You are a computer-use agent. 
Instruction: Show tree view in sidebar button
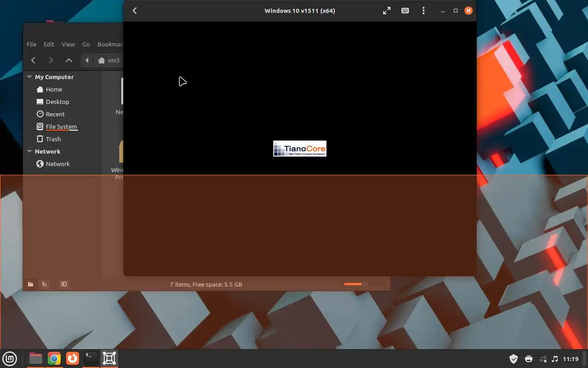click(44, 284)
